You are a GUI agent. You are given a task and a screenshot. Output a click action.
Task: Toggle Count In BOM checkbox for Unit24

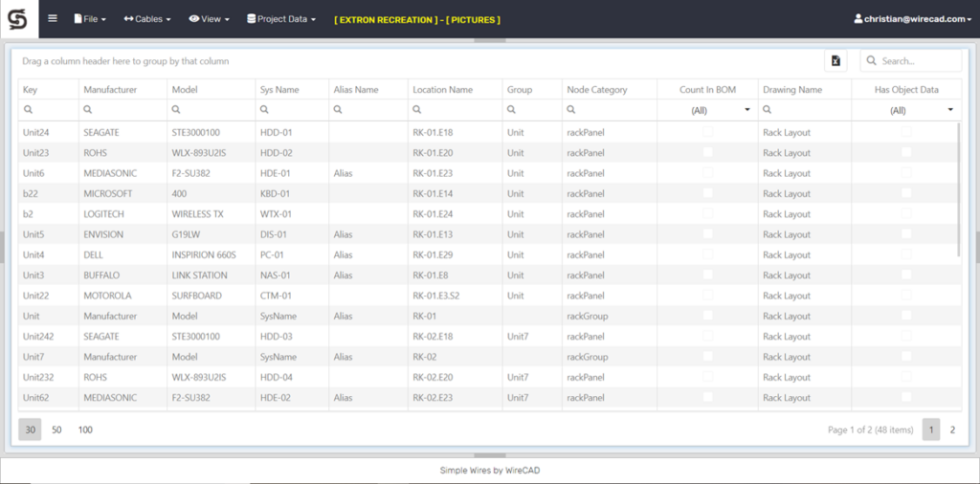[707, 132]
